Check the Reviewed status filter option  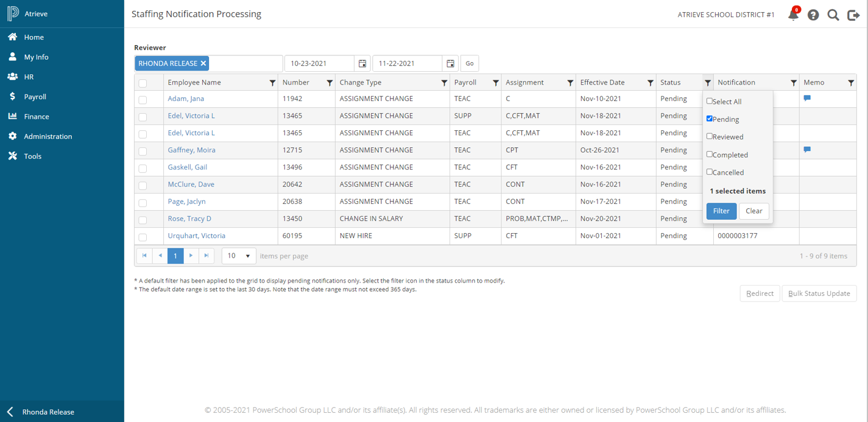click(710, 136)
